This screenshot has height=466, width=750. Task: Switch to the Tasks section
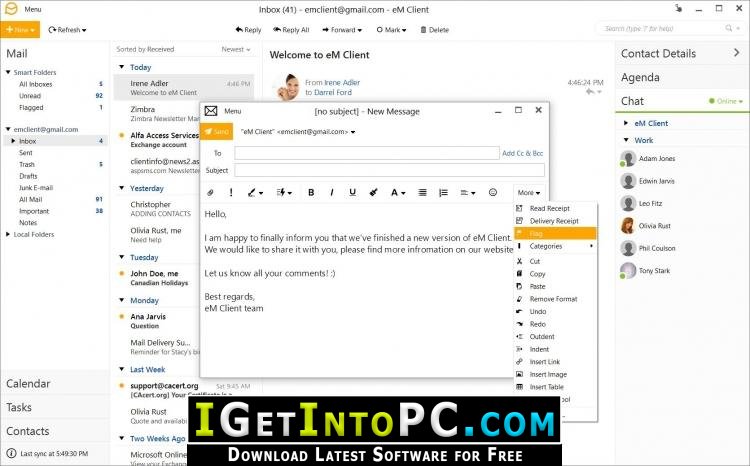19,408
